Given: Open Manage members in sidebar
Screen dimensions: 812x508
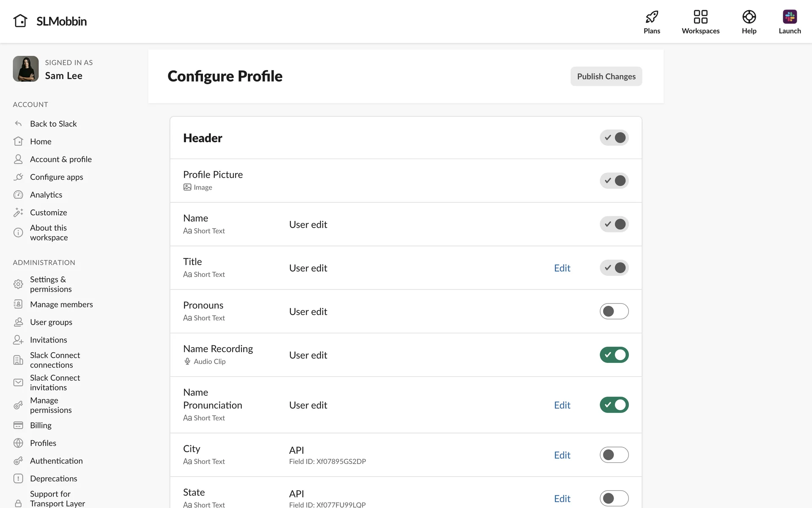Looking at the screenshot, I should [61, 304].
